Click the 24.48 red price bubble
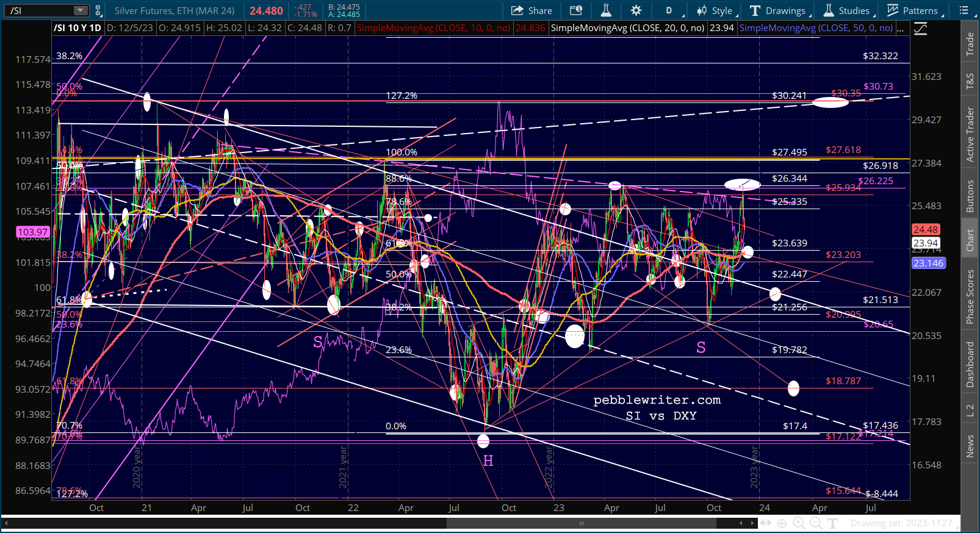Viewport: 980px width, 533px height. click(926, 229)
